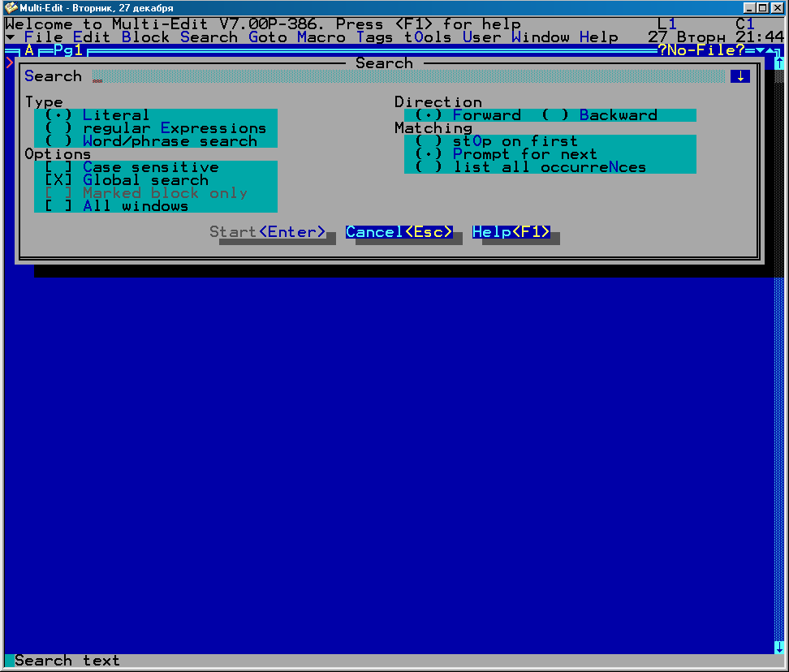Open search history dropdown arrow
The width and height of the screenshot is (789, 672).
pos(740,76)
